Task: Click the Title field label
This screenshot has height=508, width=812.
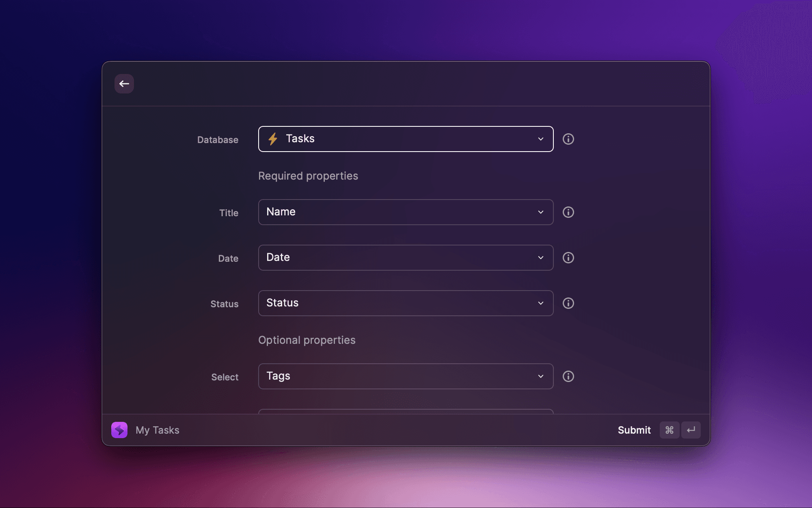Action: 229,213
